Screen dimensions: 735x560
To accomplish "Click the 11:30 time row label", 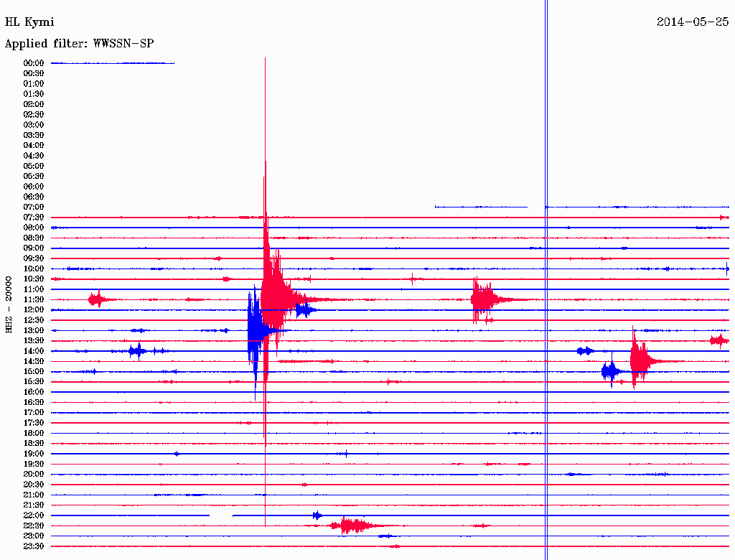I will click(33, 299).
